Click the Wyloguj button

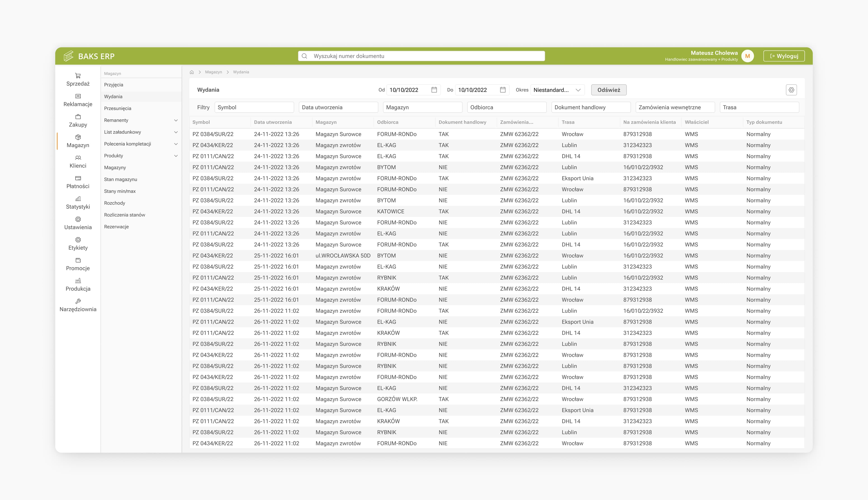[x=784, y=56]
